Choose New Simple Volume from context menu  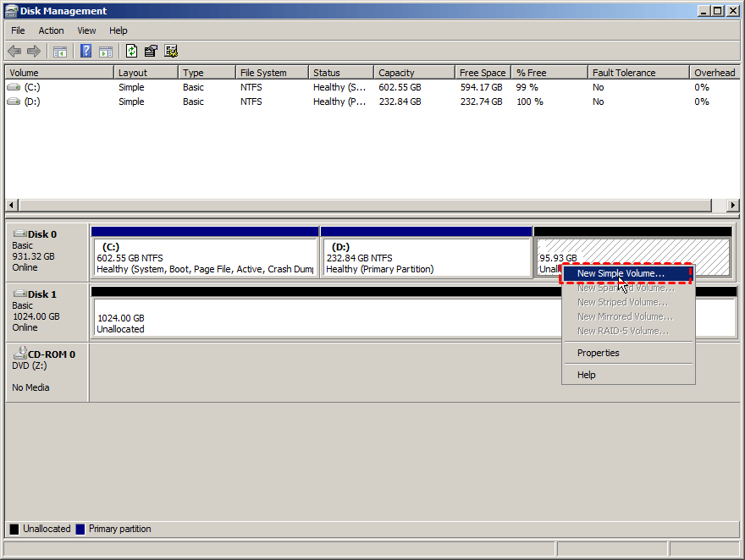point(626,273)
